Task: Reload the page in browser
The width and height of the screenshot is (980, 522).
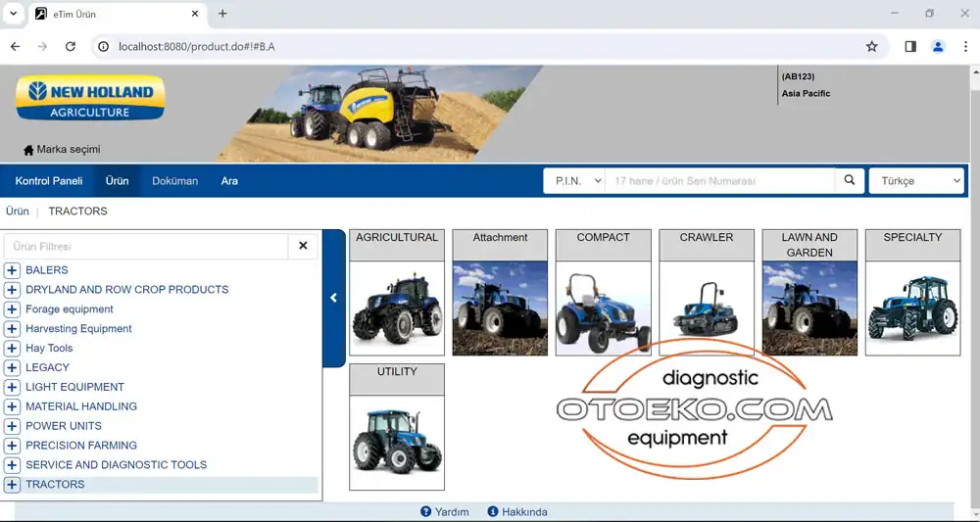Action: tap(71, 46)
